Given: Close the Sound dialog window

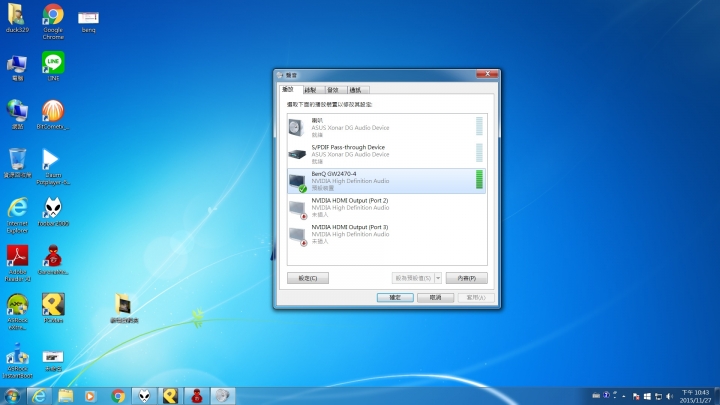Looking at the screenshot, I should click(x=487, y=74).
